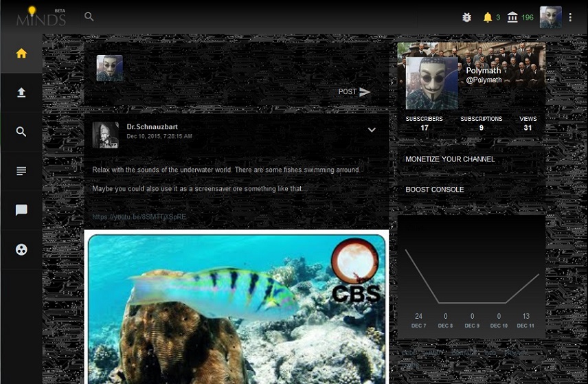Open the blogs list icon in sidebar
Viewport: 588px width, 384px height.
click(21, 171)
